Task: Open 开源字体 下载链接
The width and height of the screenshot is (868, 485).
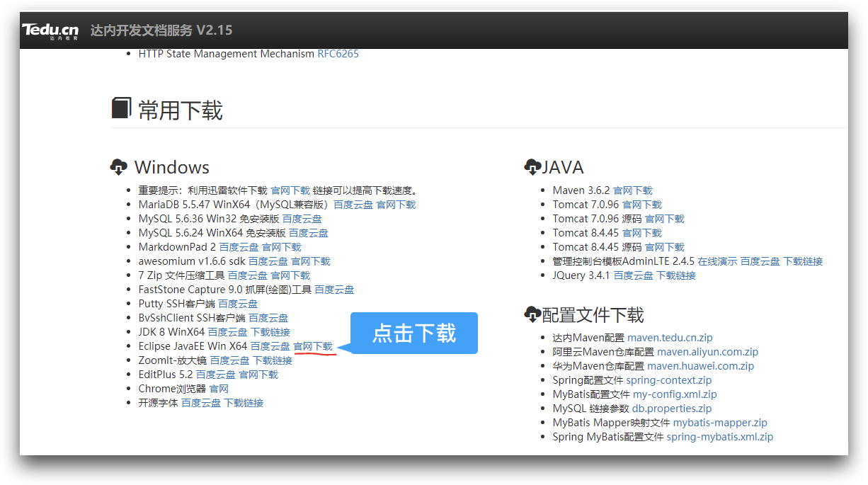Action: (244, 403)
